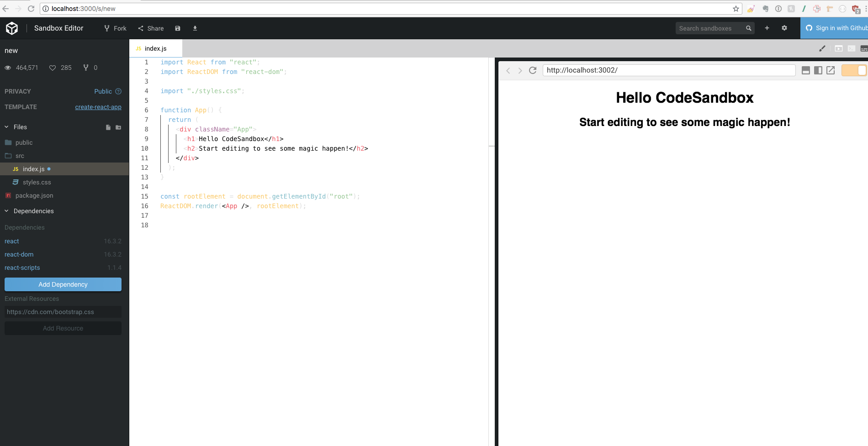
Task: Select index.js in the file tree
Action: point(64,169)
